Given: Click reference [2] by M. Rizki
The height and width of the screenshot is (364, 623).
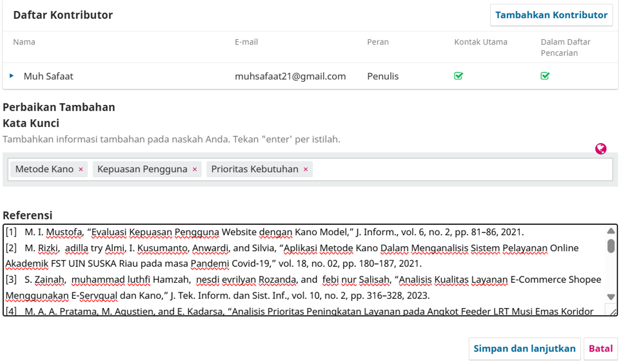Looking at the screenshot, I should pyautogui.click(x=292, y=256).
